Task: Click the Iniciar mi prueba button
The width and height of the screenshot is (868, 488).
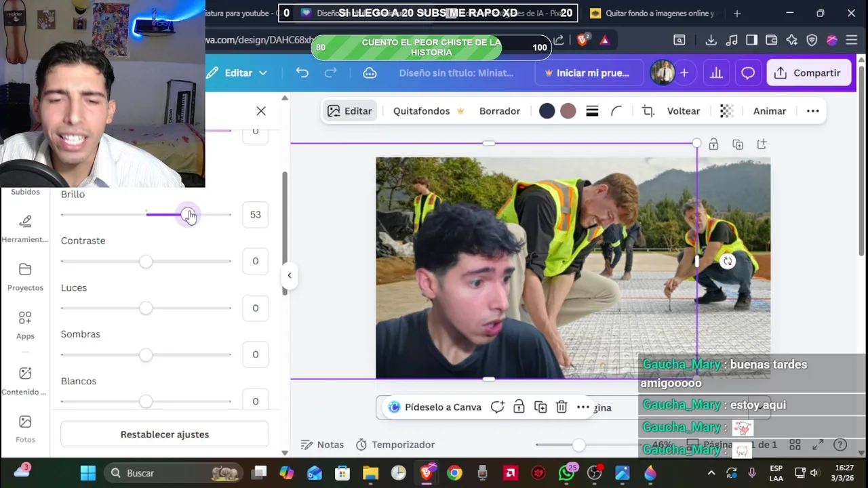Action: coord(587,73)
